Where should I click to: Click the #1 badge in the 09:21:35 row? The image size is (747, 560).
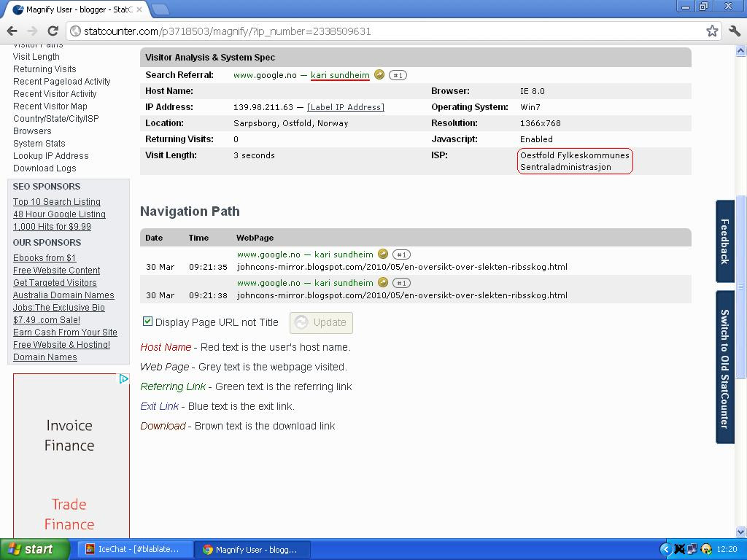coord(401,254)
